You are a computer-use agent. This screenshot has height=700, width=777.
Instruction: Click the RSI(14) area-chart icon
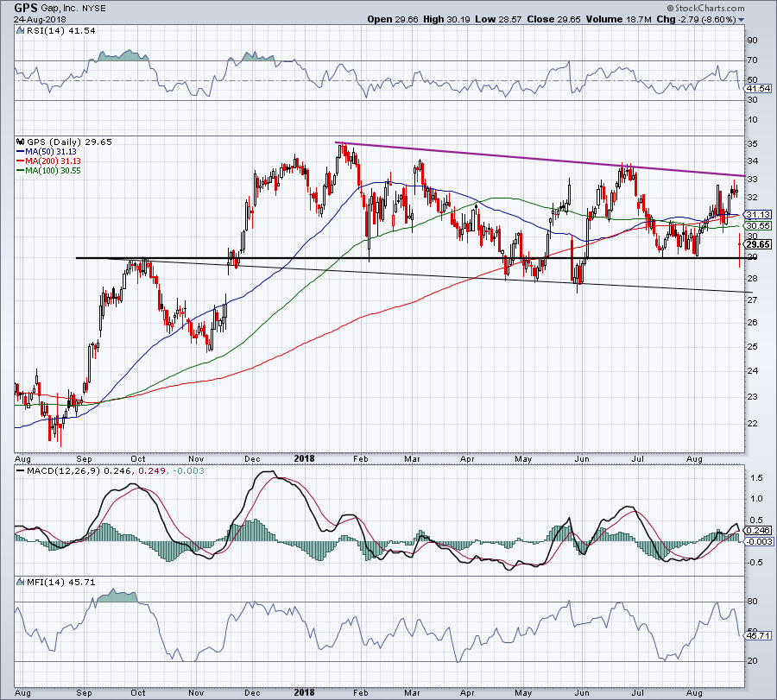click(x=20, y=30)
